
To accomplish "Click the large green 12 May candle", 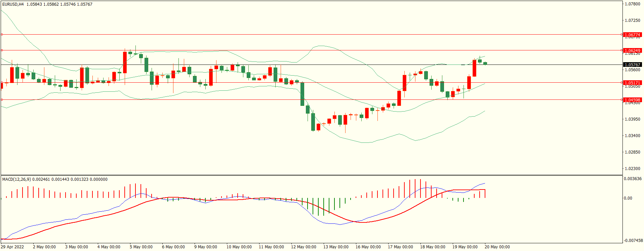I will (x=303, y=94).
